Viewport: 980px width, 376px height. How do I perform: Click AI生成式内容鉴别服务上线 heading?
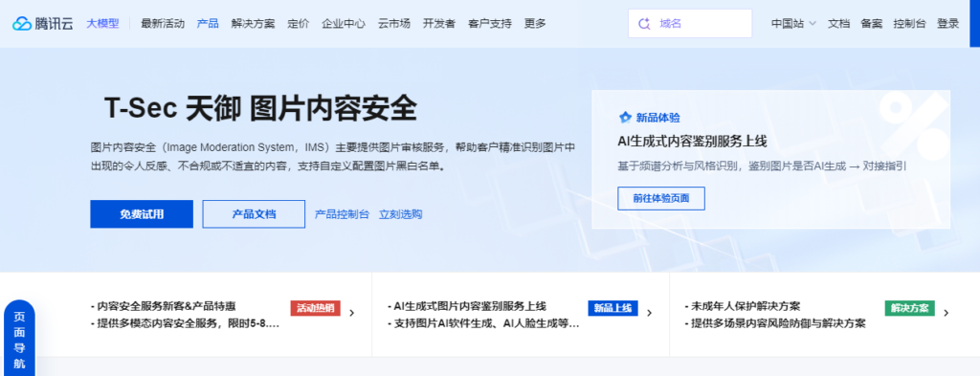pyautogui.click(x=692, y=142)
